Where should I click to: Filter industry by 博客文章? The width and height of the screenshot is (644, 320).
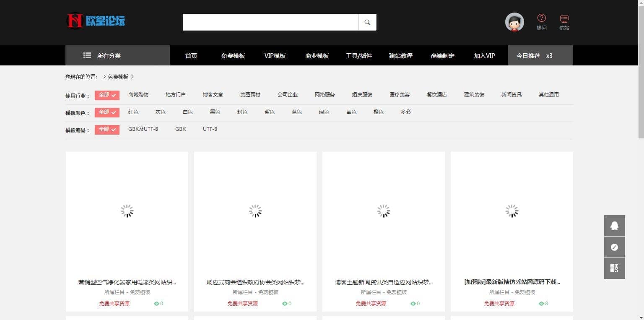pos(213,95)
